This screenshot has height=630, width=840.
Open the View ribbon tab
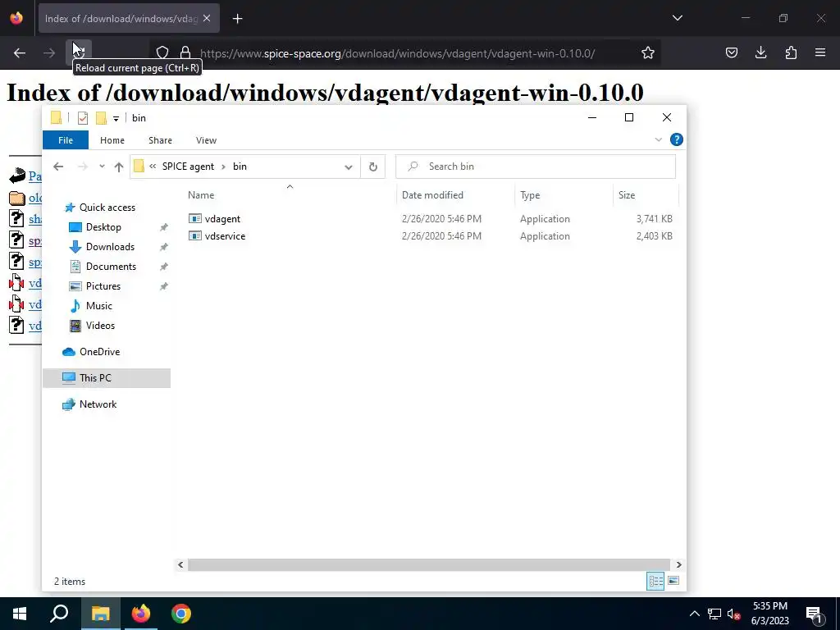[206, 140]
